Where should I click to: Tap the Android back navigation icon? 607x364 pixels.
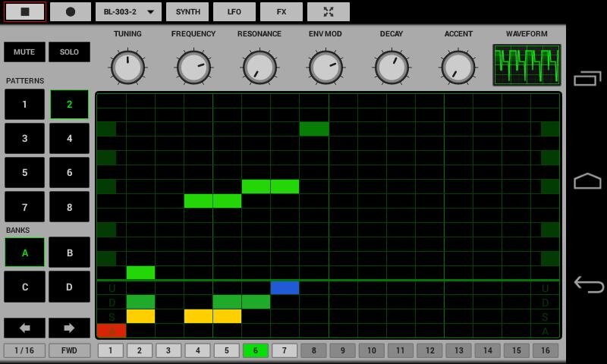[x=588, y=284]
